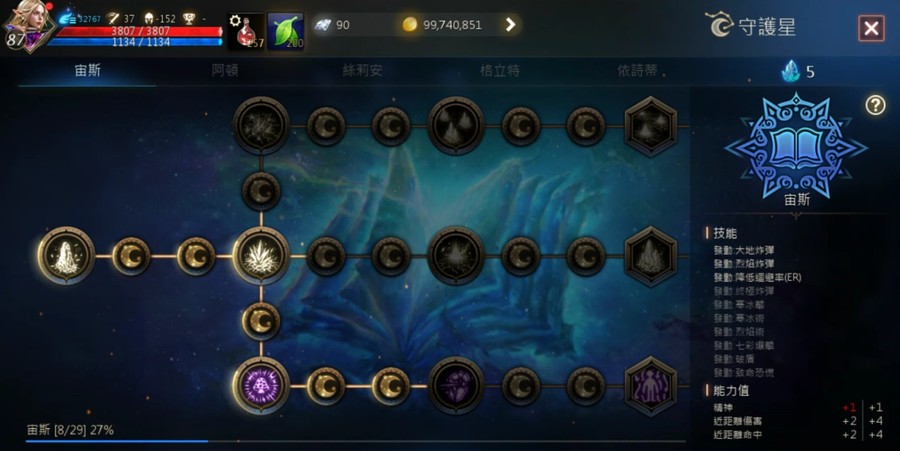Click the hexagon node with purple figure

[x=651, y=386]
